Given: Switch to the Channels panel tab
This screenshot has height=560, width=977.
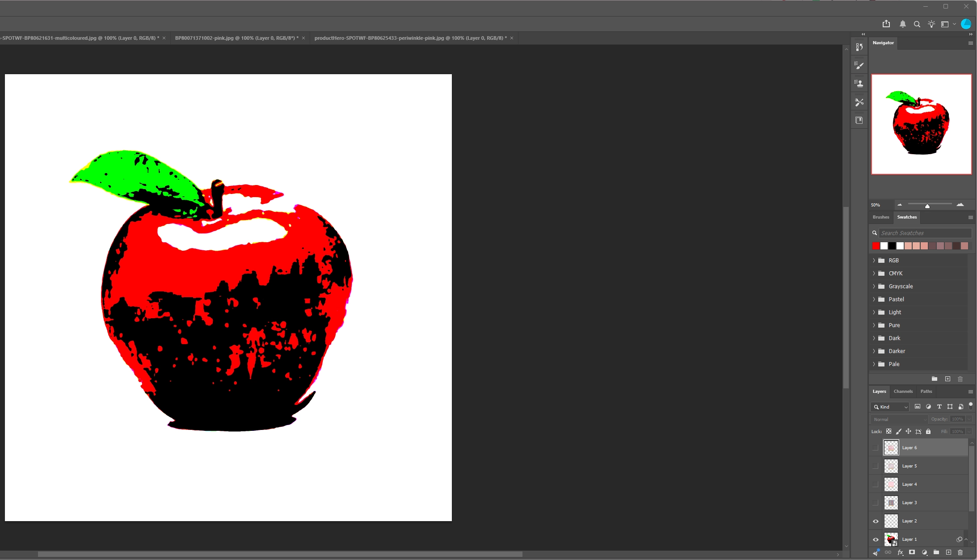Looking at the screenshot, I should click(903, 392).
